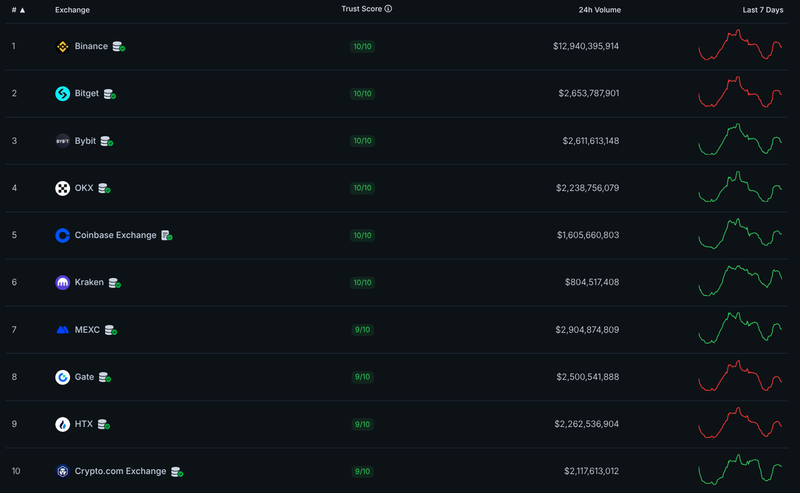The height and width of the screenshot is (493, 800).
Task: Click the Kraken logo icon
Action: 62,283
